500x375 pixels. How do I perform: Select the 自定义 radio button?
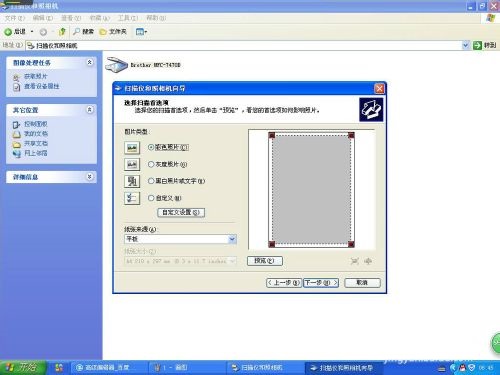pos(151,198)
